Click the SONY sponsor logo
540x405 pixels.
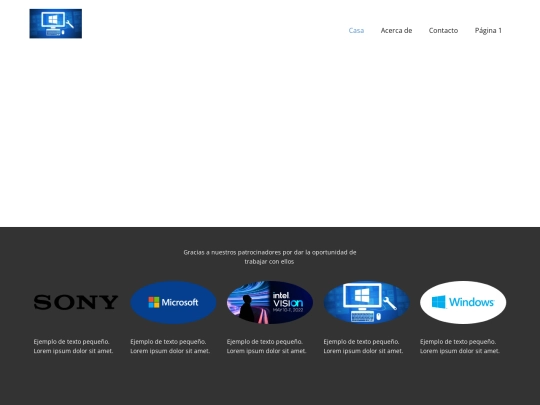[x=76, y=302]
